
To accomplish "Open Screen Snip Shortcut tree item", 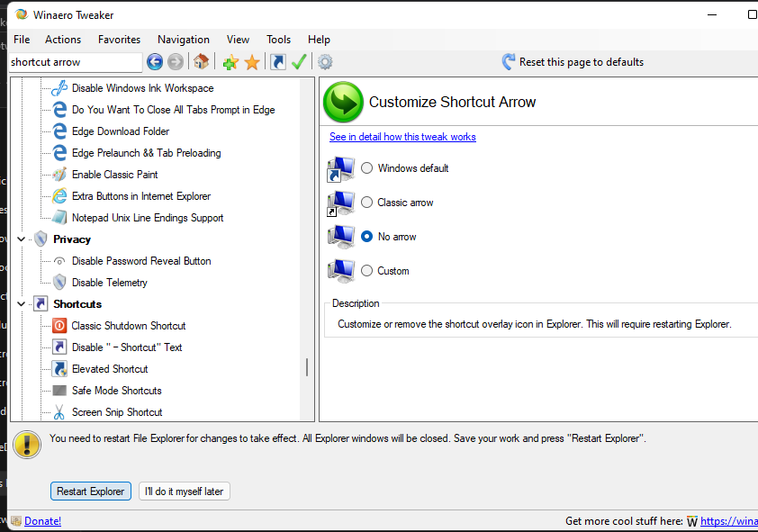I will [117, 412].
